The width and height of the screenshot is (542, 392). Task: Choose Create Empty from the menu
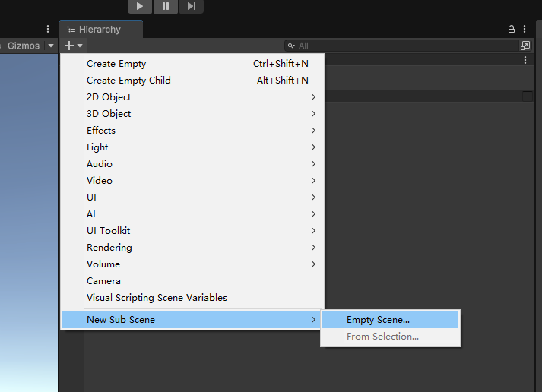pyautogui.click(x=193, y=64)
